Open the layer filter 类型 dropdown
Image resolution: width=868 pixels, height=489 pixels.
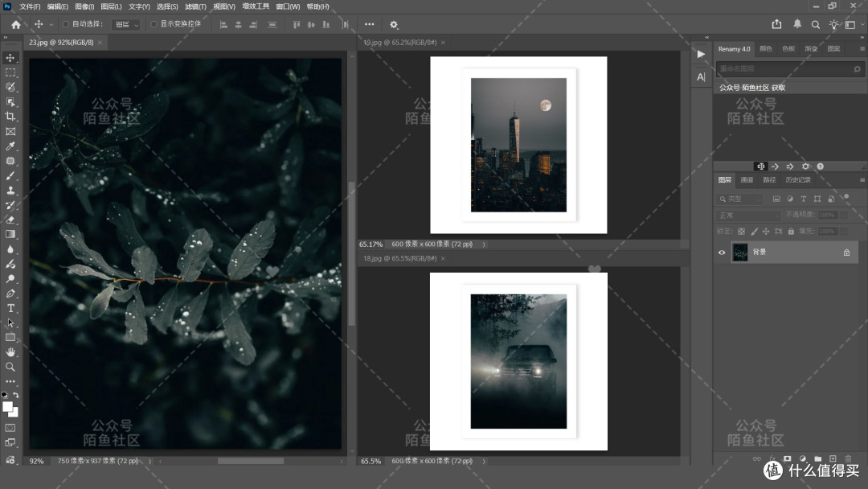[x=741, y=199]
